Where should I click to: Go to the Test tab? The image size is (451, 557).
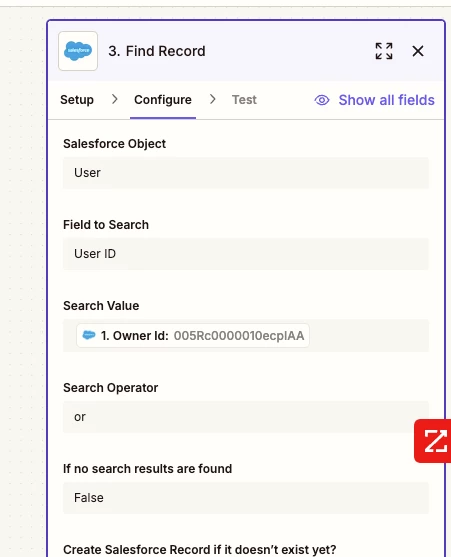[x=244, y=100]
